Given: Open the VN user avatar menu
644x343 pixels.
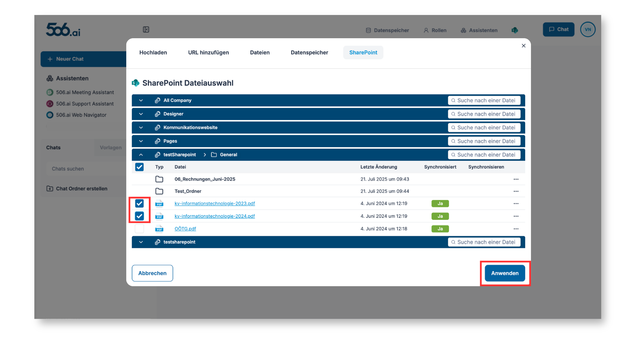Looking at the screenshot, I should [588, 30].
